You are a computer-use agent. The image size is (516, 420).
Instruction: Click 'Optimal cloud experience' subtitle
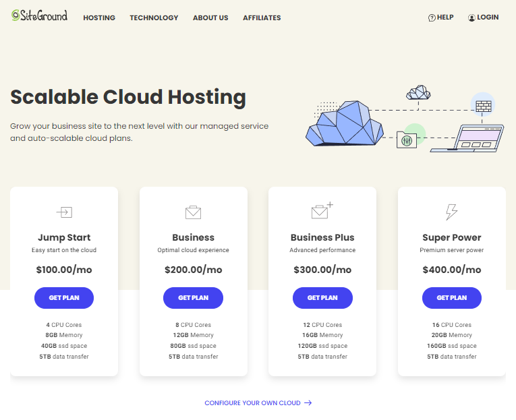[193, 250]
